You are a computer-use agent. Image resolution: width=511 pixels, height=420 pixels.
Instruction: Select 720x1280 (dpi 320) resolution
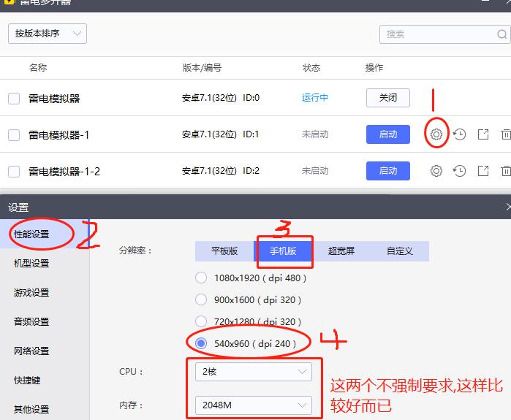201,321
